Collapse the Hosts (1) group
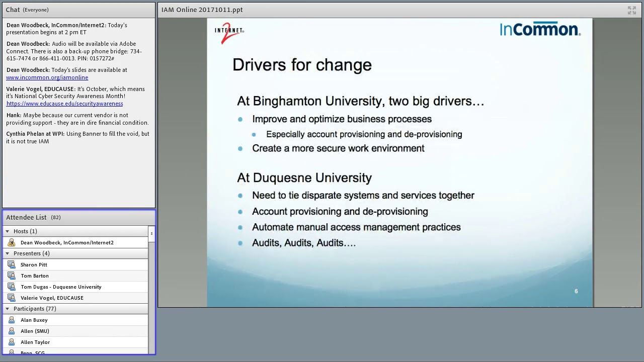The width and height of the screenshot is (644, 362). 7,231
